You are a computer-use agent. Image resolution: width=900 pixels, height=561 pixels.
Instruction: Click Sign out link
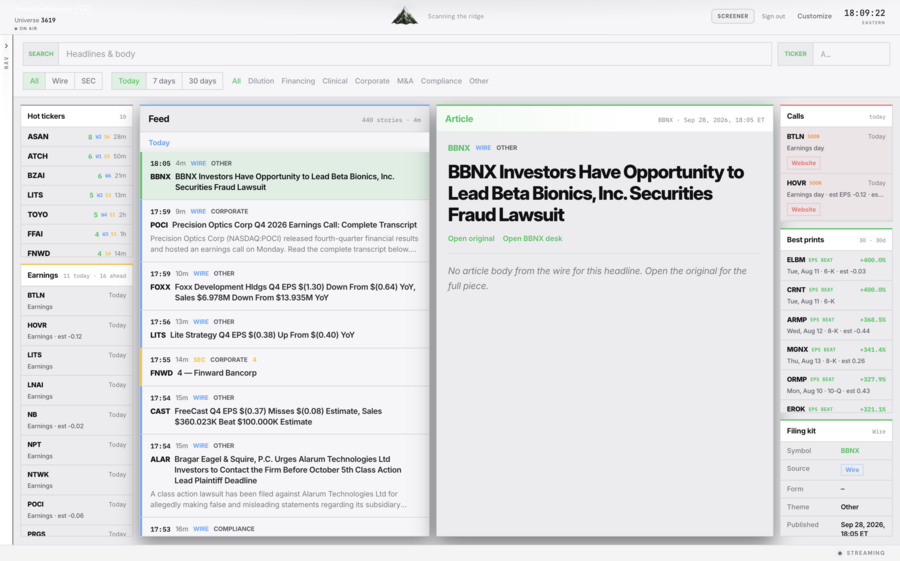click(x=773, y=16)
